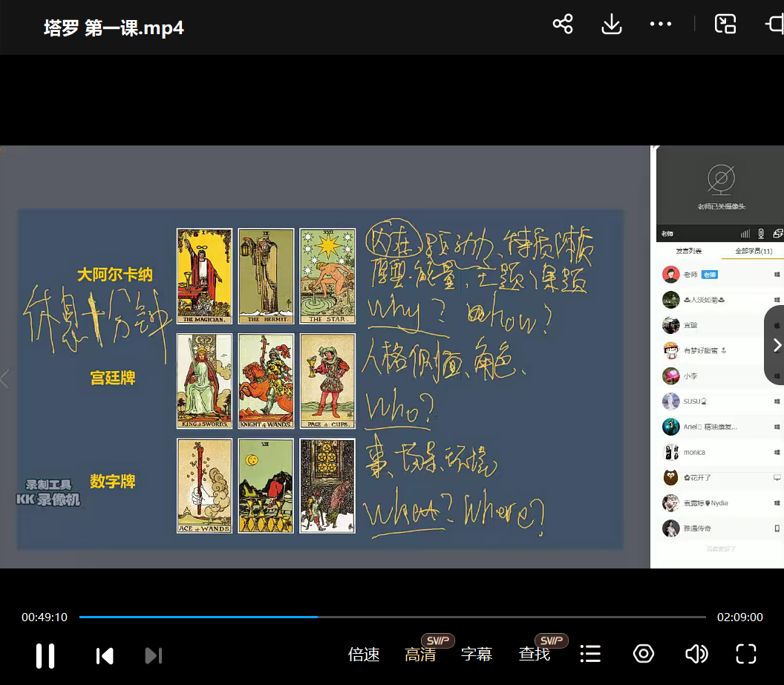Click the 宫廷牌 slide label

[x=113, y=378]
